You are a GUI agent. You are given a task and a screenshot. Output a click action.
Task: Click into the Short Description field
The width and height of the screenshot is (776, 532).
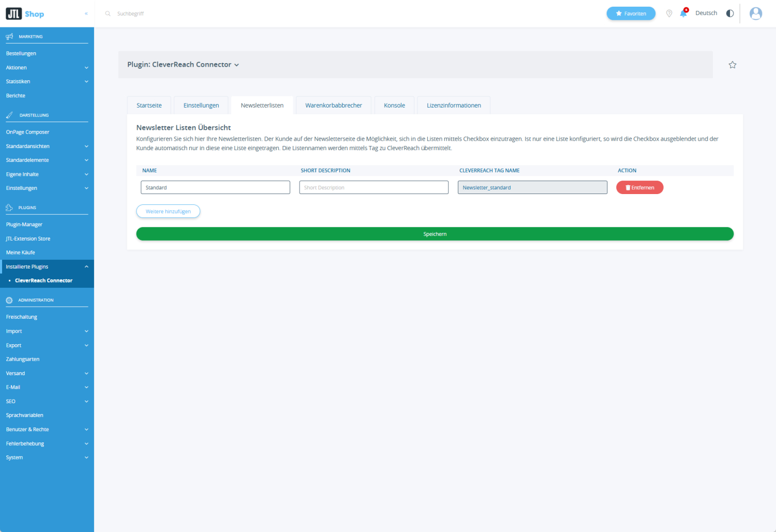[x=374, y=188]
